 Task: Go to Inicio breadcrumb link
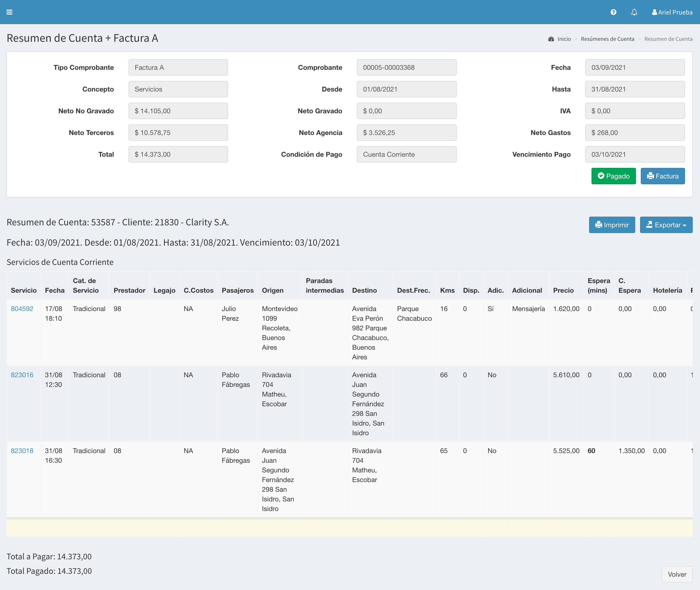pyautogui.click(x=564, y=39)
